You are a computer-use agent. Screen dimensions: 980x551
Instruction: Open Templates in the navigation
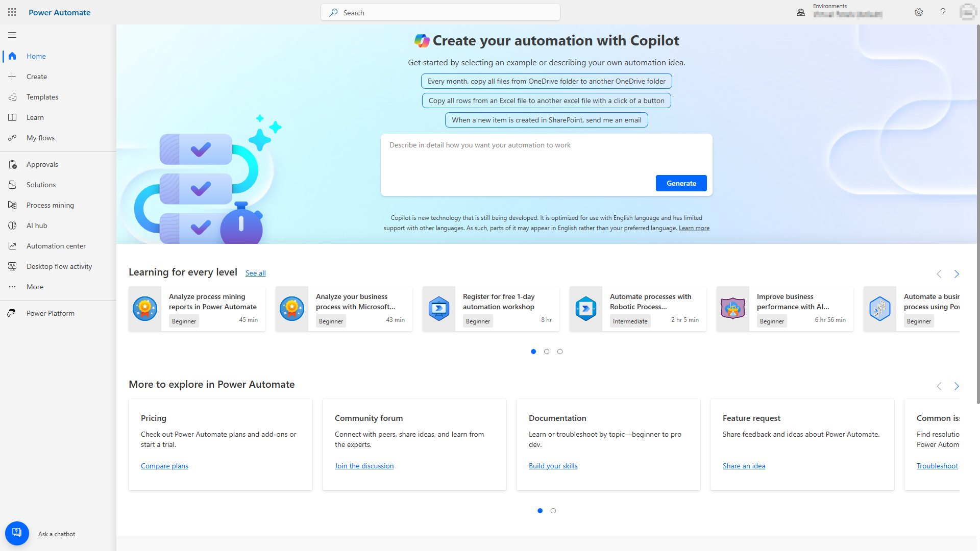coord(58,97)
